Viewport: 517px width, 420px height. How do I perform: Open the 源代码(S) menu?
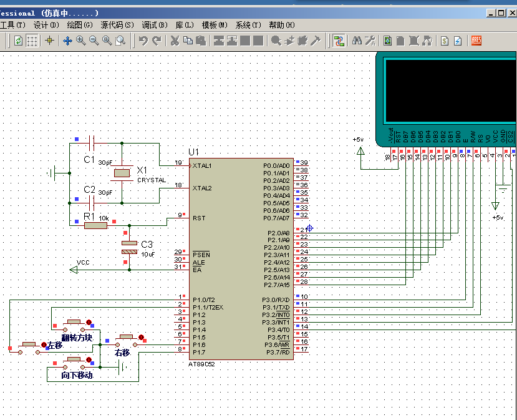(117, 25)
